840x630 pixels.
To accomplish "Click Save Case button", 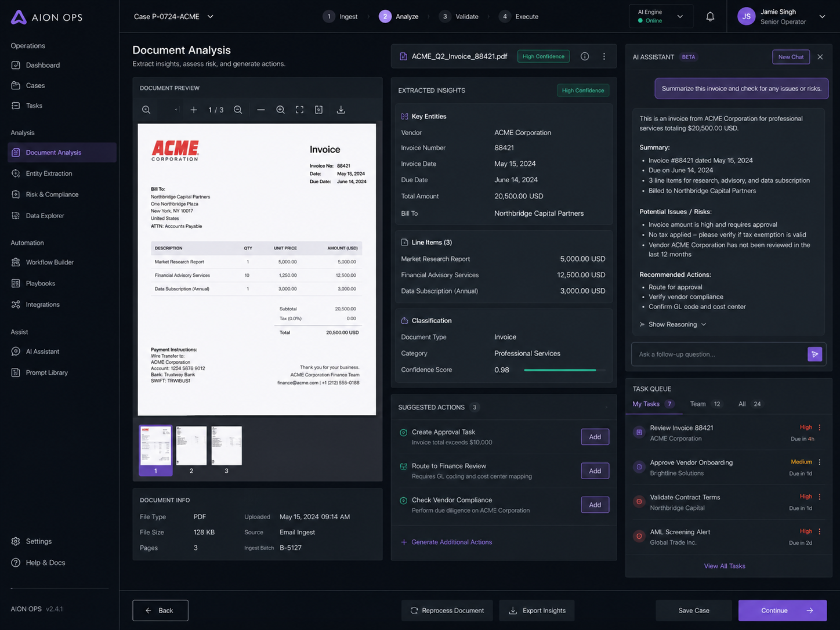I will [694, 610].
